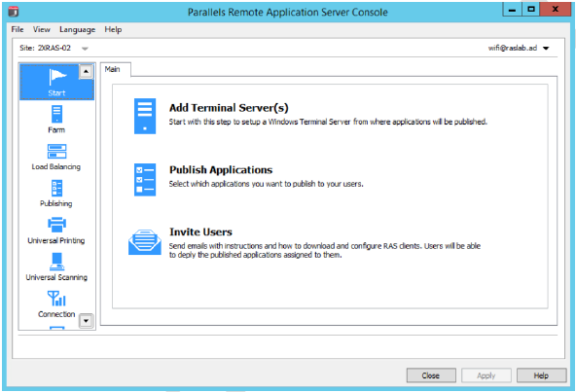Open the wifi@raslab.ad account dropdown
The image size is (576, 392).
[546, 48]
